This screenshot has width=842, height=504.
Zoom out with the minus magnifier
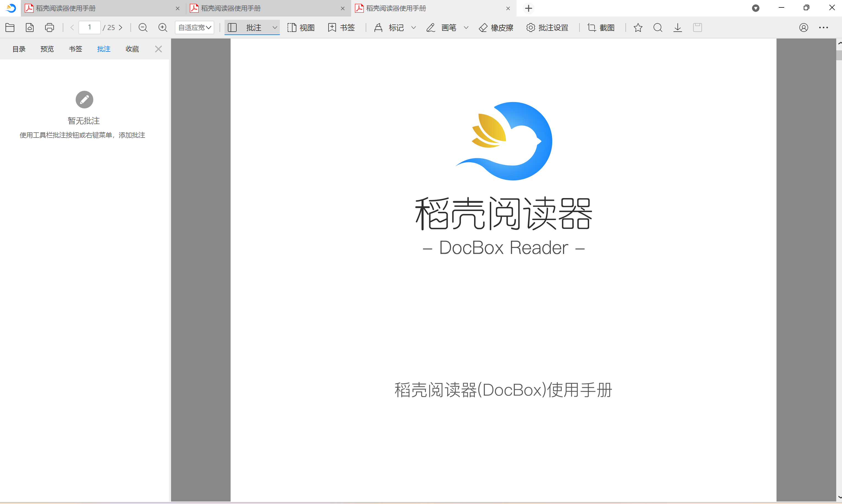click(143, 28)
